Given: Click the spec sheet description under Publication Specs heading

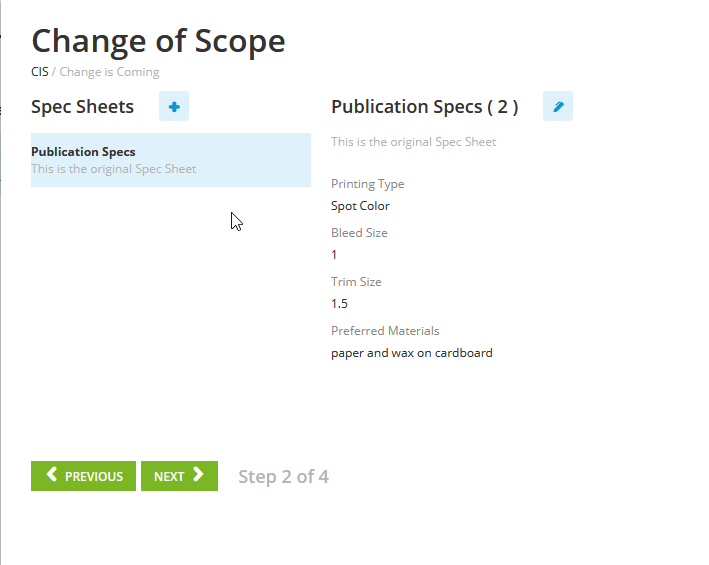Looking at the screenshot, I should point(414,142).
